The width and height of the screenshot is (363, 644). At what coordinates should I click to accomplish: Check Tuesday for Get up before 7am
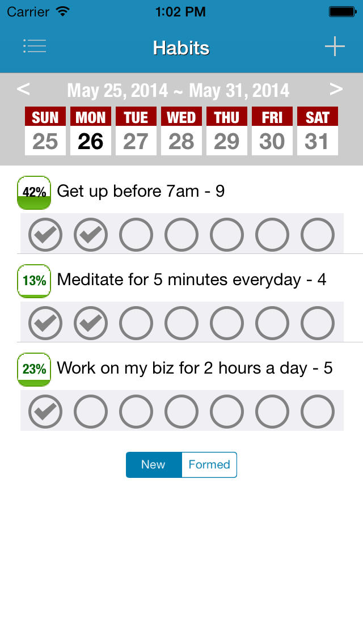pos(136,235)
